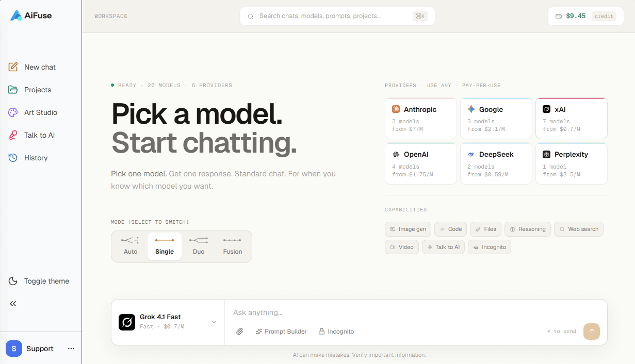Click the Prompt Builder sparkle icon
Image resolution: width=635 pixels, height=364 pixels.
pyautogui.click(x=259, y=332)
